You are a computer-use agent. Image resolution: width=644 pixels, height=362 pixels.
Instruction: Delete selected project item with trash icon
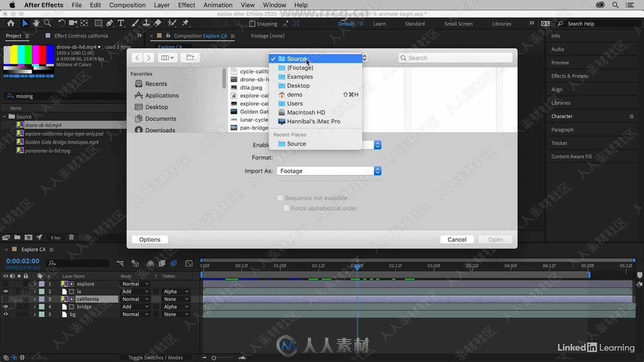tap(71, 237)
